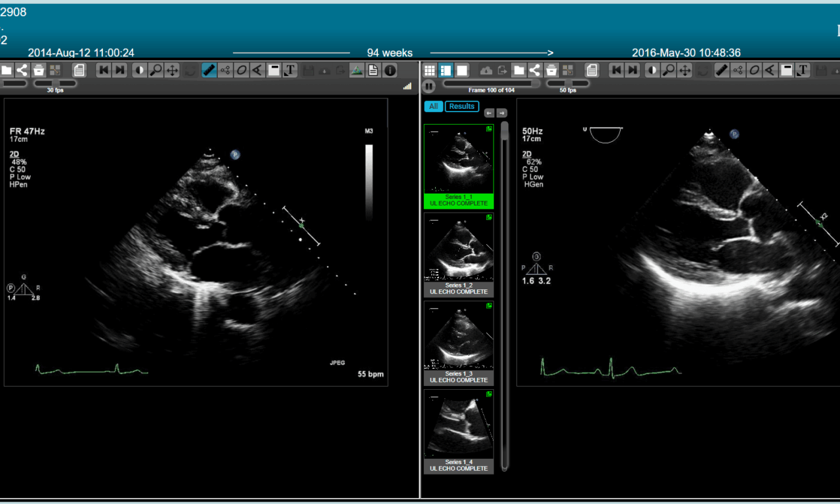840x504 pixels.
Task: Switch to single image layout view
Action: pos(462,70)
